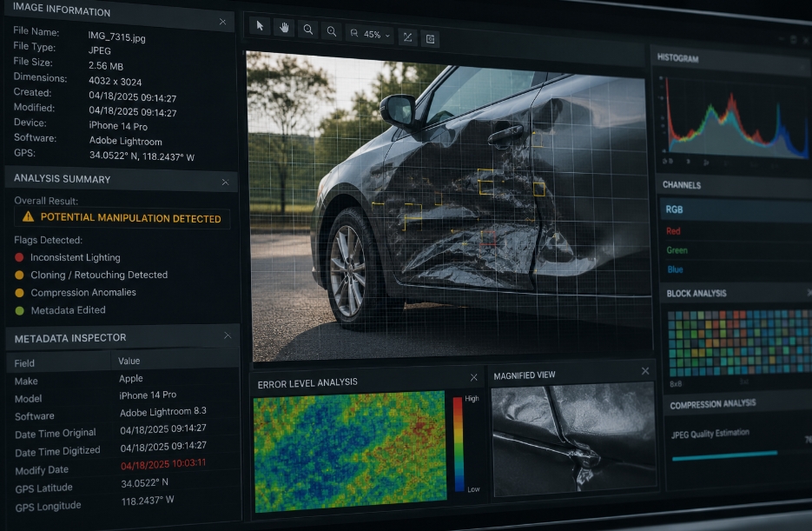Click the measure tool icon in toolbar
This screenshot has width=812, height=531.
pyautogui.click(x=407, y=37)
